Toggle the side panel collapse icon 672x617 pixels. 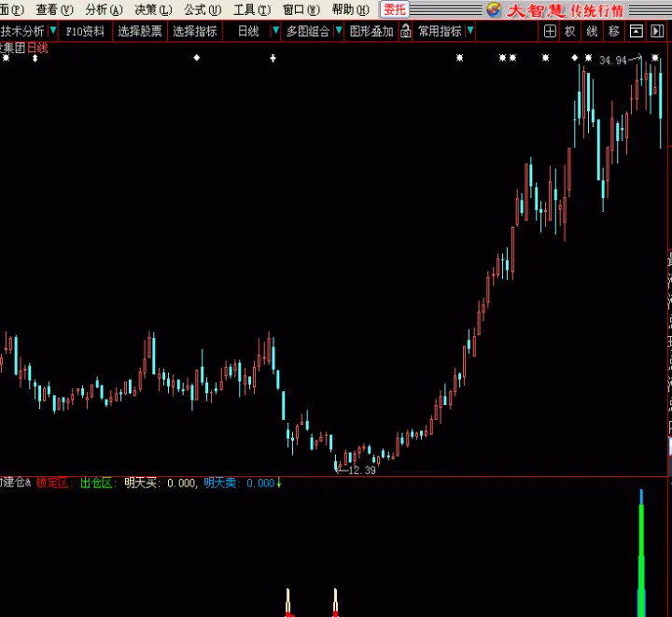[657, 32]
